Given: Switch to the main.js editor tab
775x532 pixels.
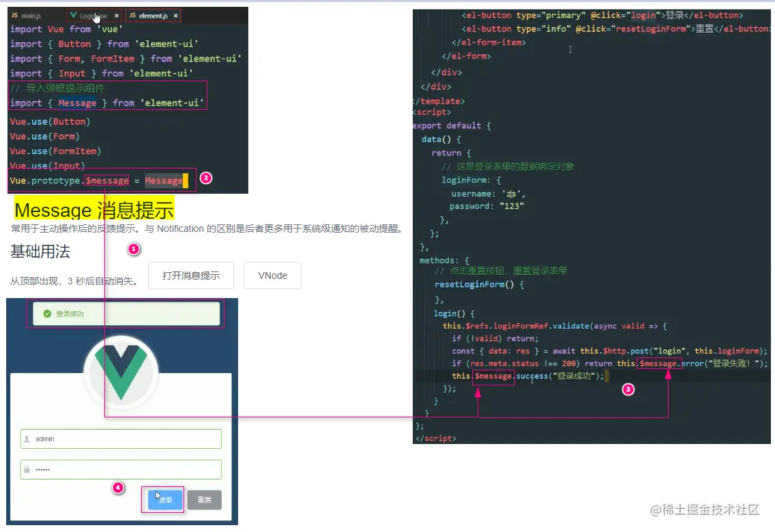Looking at the screenshot, I should [26, 16].
